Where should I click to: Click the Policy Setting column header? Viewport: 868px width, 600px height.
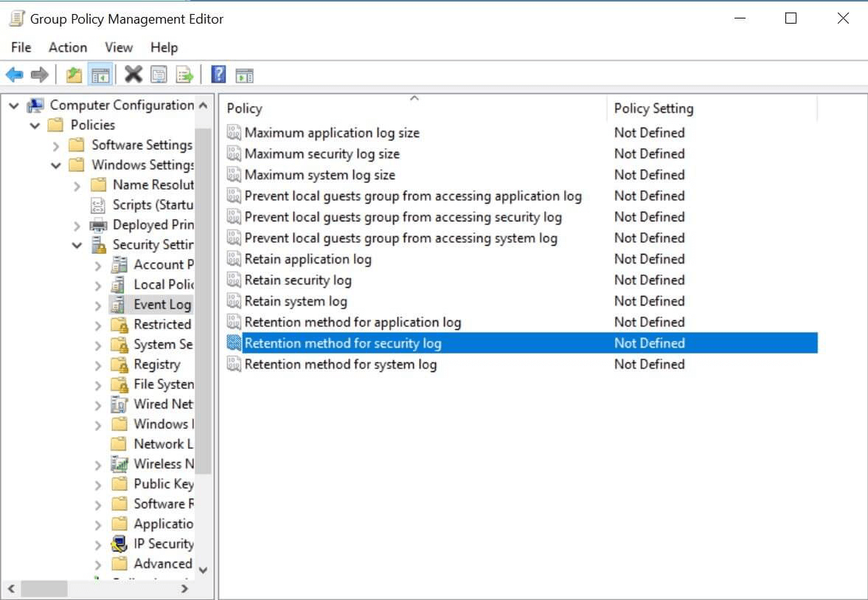pos(653,108)
